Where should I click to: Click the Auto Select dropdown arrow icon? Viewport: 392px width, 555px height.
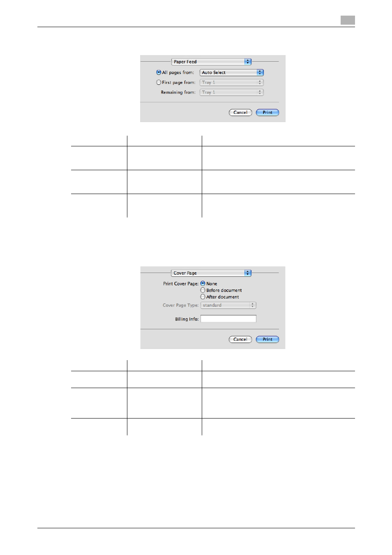pyautogui.click(x=260, y=72)
